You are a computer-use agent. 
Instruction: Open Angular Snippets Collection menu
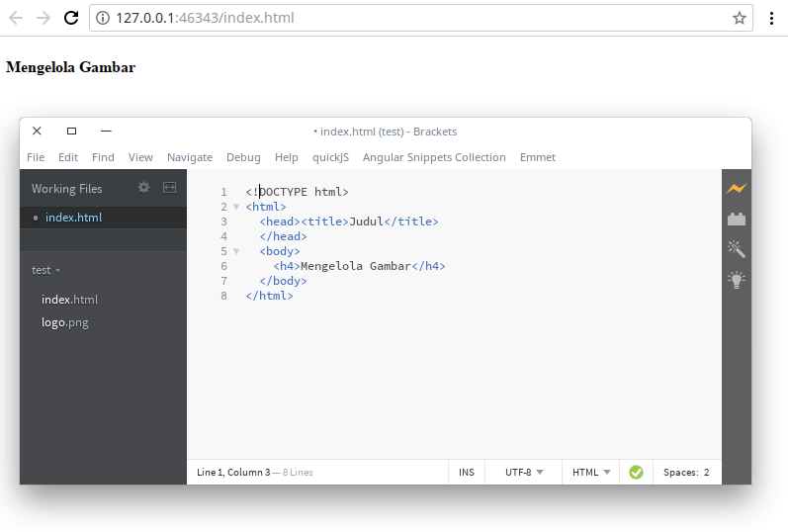tap(434, 157)
